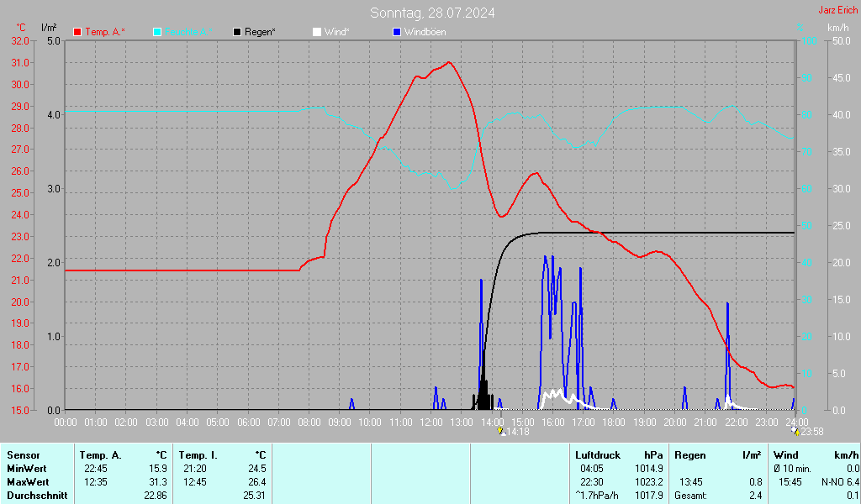Click the Ø 10 min. wind label
Viewport: 861px width, 504px height.
point(792,469)
